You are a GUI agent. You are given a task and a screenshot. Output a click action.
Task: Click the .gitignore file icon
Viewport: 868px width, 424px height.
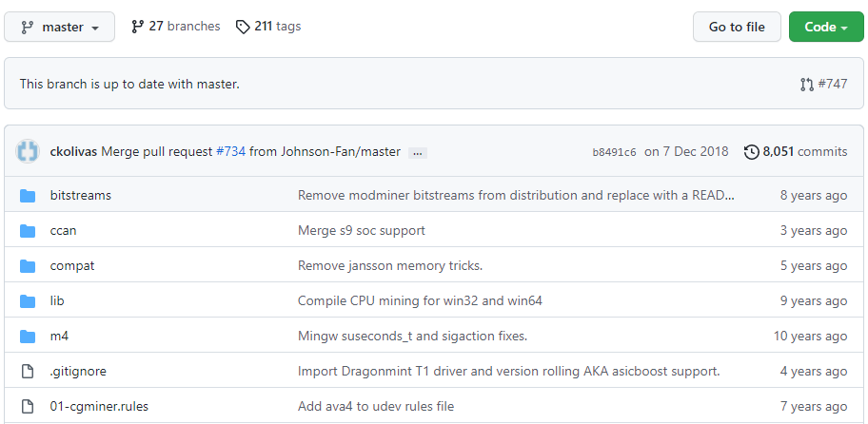click(28, 372)
